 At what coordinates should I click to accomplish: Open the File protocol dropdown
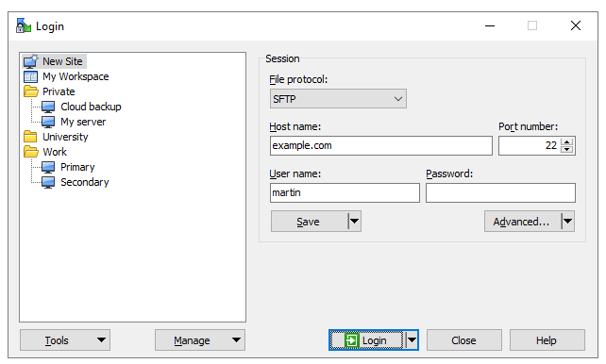click(338, 99)
